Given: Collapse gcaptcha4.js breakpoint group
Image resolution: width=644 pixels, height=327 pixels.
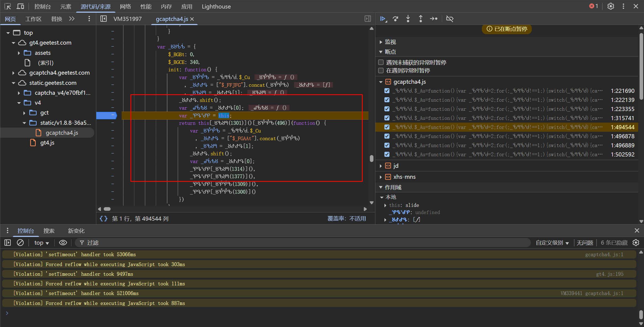Looking at the screenshot, I should (x=381, y=82).
